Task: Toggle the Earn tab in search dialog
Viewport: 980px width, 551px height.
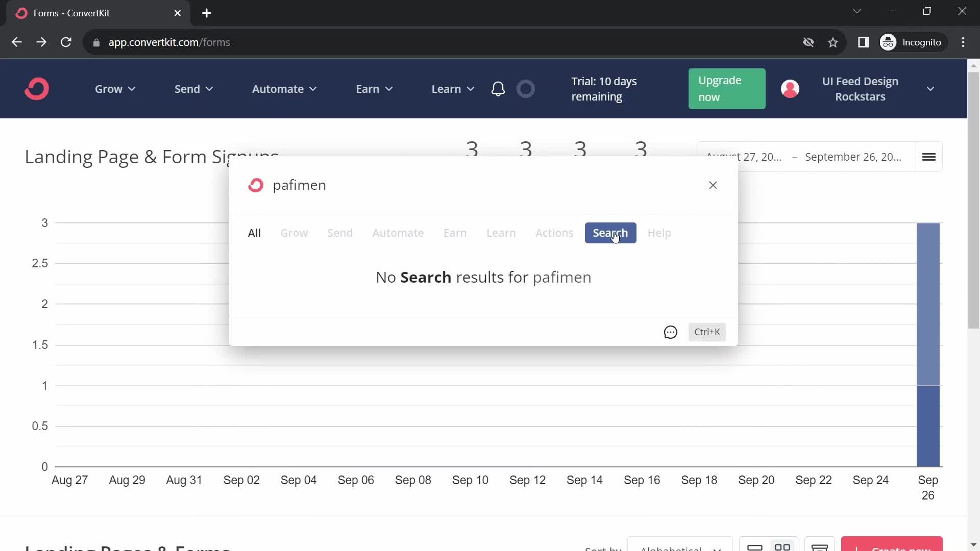Action: point(455,233)
